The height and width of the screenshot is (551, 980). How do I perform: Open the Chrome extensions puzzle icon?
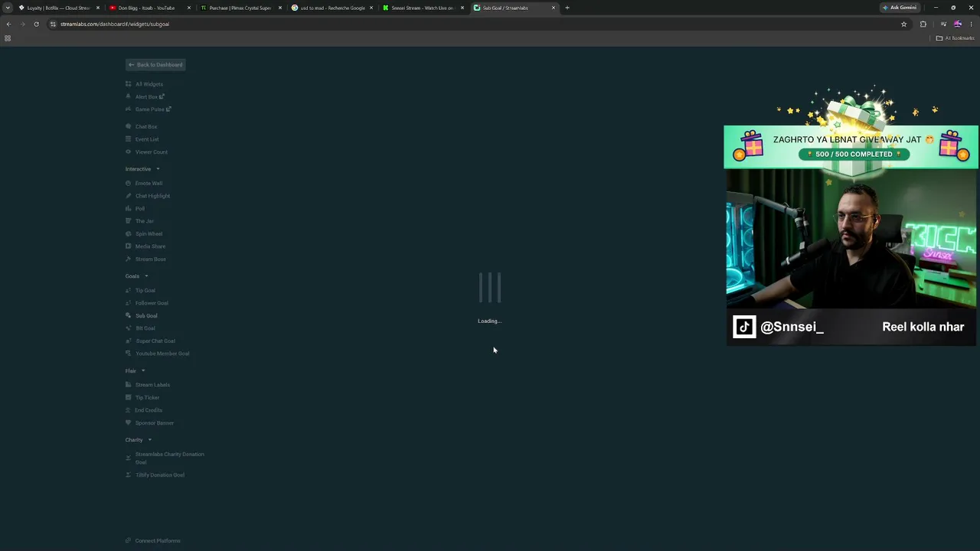(x=923, y=24)
